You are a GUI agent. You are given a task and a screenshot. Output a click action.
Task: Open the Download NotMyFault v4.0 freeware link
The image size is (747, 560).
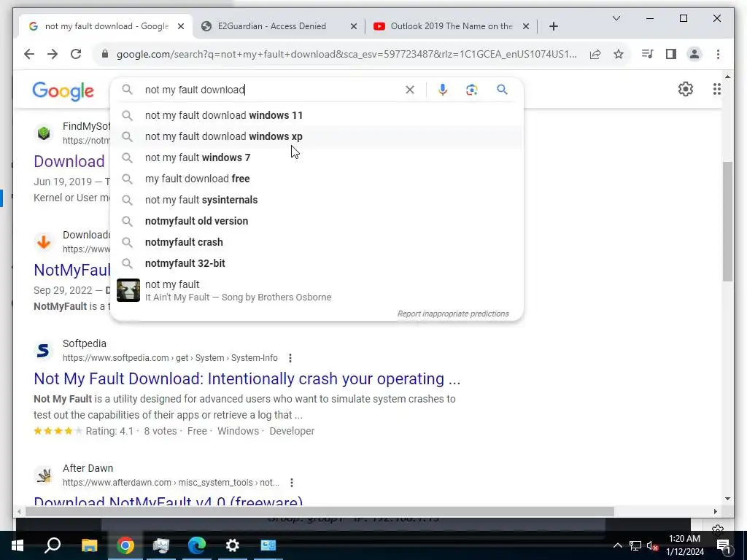(169, 501)
